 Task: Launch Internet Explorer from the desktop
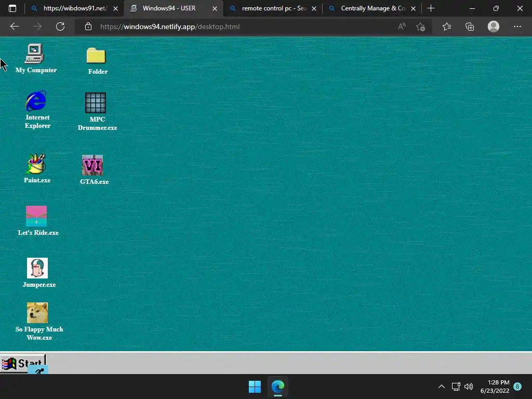click(x=37, y=110)
